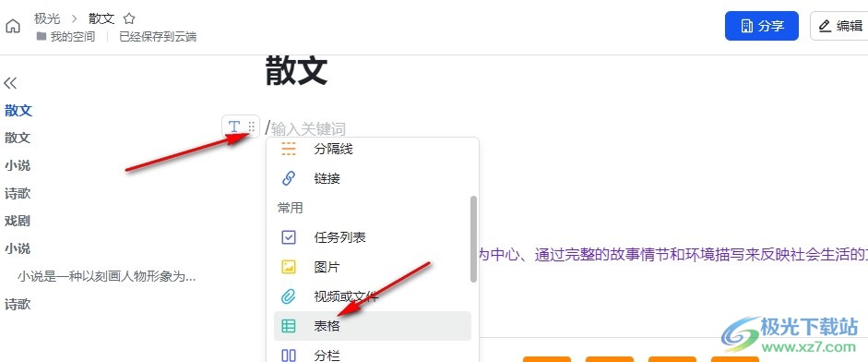This screenshot has width=868, height=362.
Task: Insert 分隔线 divider from the menu
Action: click(x=373, y=149)
